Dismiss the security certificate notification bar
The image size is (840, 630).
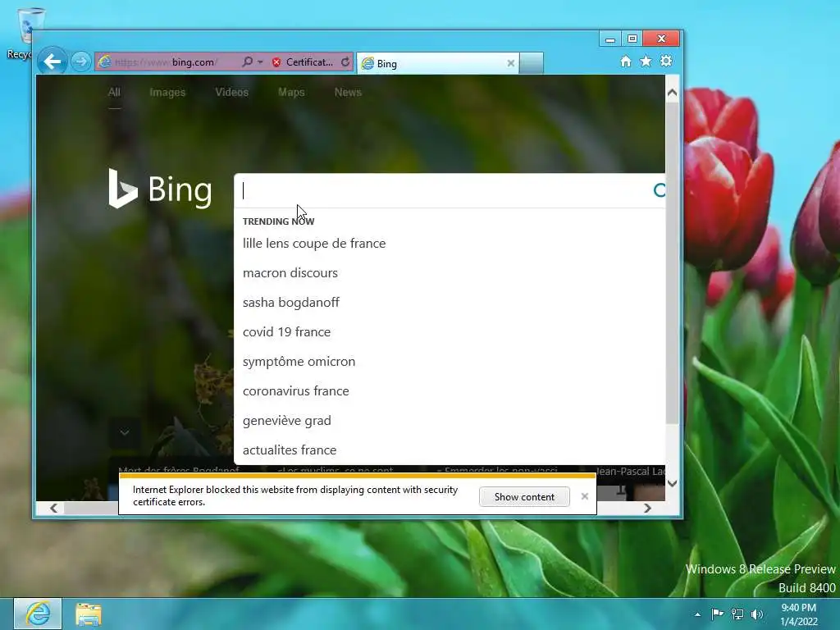(x=584, y=496)
